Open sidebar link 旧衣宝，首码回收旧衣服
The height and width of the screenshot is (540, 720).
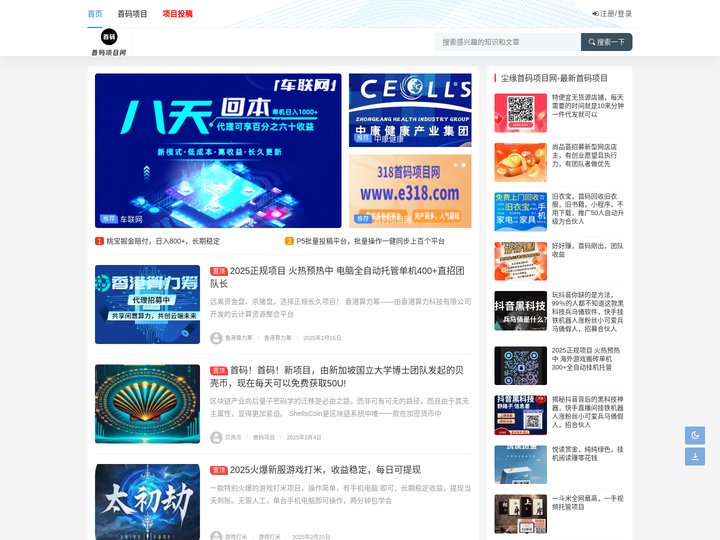(x=587, y=208)
